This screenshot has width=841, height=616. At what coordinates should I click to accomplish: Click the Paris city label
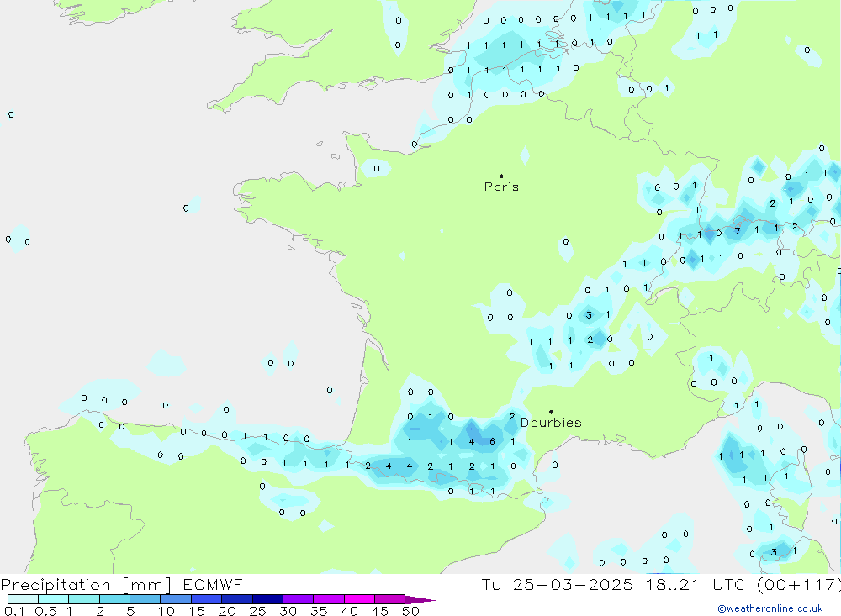501,187
